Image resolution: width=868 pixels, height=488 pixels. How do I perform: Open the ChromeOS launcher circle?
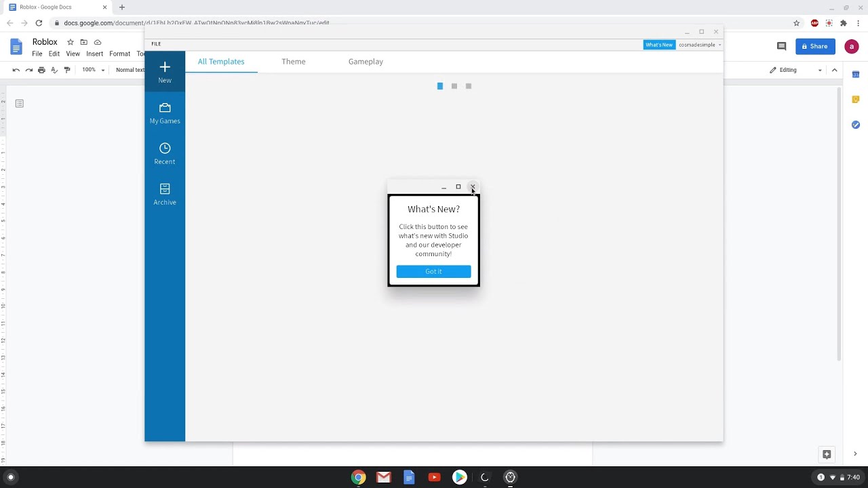point(10,477)
